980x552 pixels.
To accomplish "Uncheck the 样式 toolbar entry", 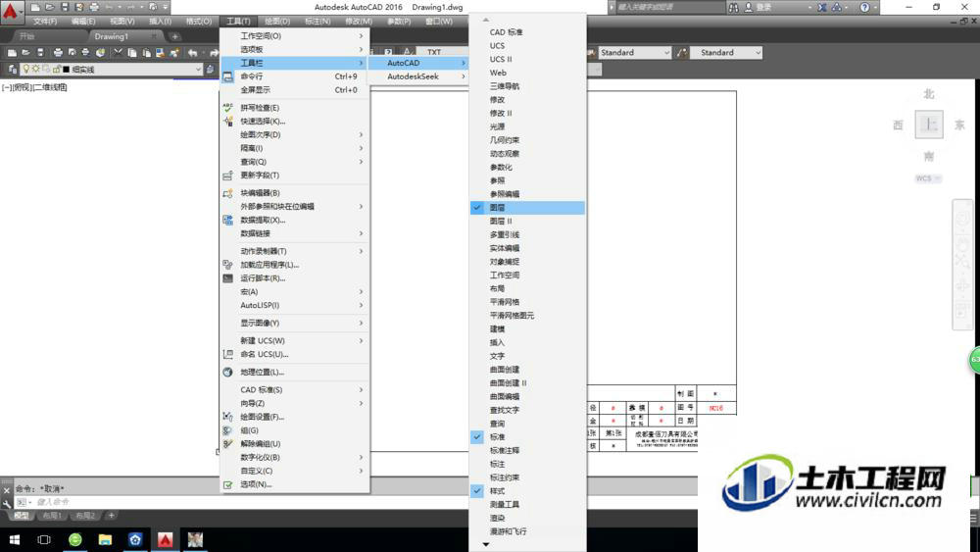I will 527,491.
